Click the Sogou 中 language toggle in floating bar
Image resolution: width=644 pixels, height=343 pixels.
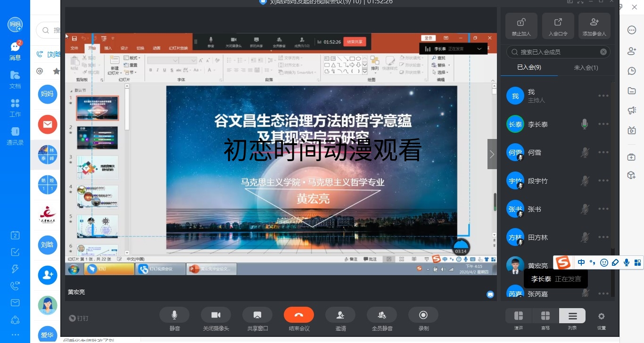[581, 262]
